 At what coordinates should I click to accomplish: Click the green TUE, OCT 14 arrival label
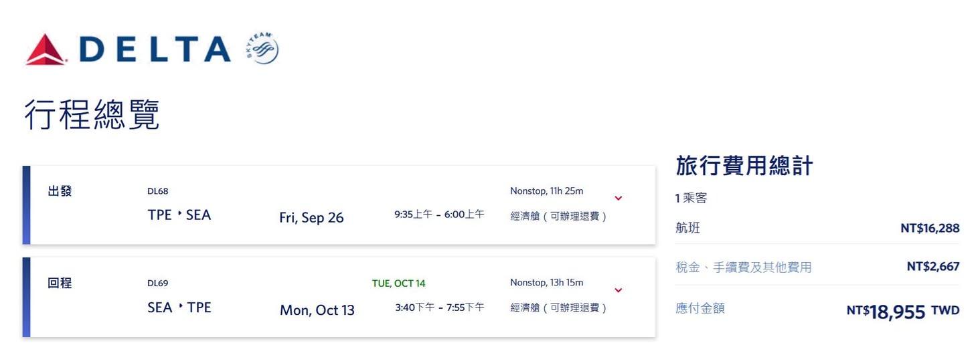pos(398,283)
